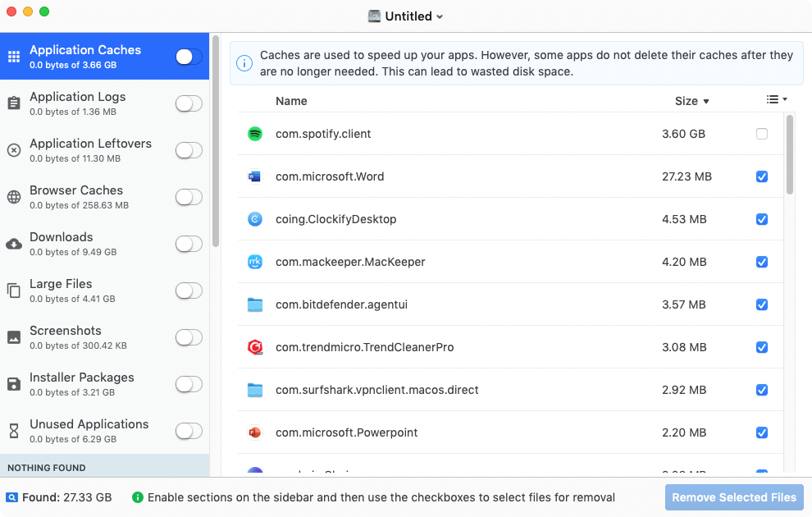Uncheck the com.microsoft.Word checkbox
Image resolution: width=812 pixels, height=517 pixels.
click(x=762, y=176)
